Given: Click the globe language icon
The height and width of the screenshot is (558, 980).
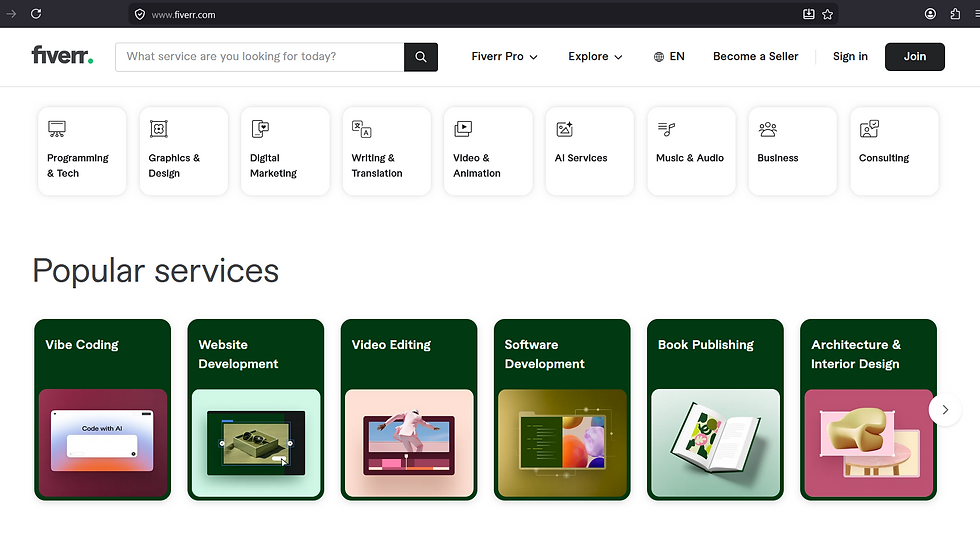Looking at the screenshot, I should coord(659,57).
